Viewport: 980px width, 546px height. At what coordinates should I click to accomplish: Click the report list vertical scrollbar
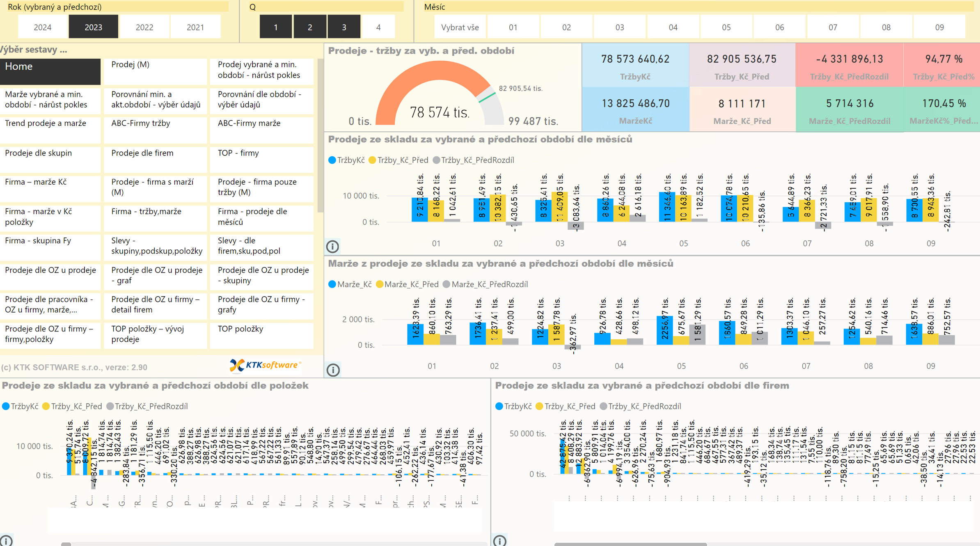pyautogui.click(x=320, y=135)
